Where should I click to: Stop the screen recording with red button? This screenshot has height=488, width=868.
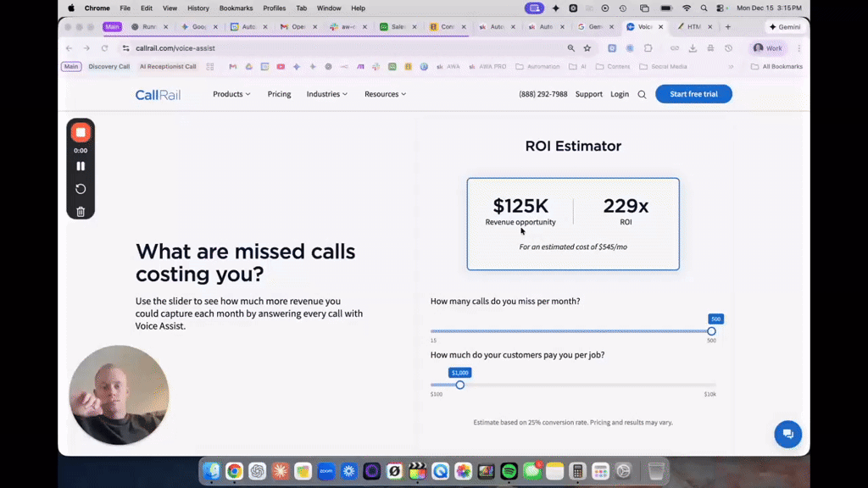click(x=81, y=133)
